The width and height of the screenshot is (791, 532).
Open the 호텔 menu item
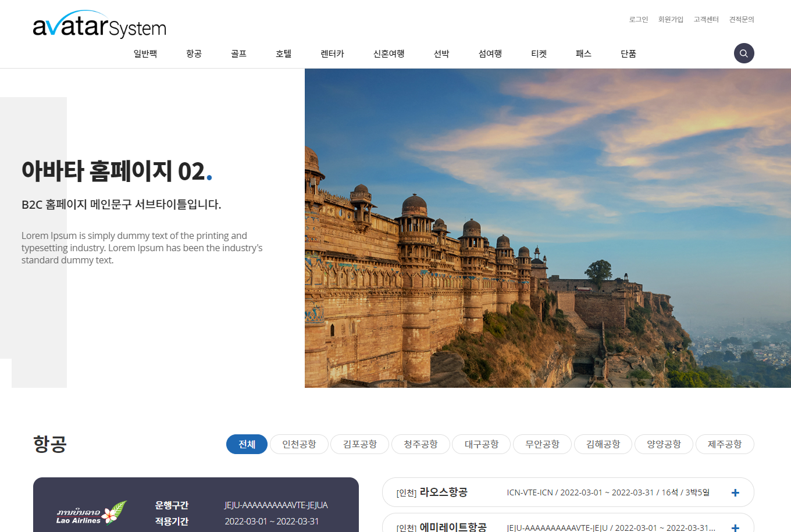click(x=283, y=53)
